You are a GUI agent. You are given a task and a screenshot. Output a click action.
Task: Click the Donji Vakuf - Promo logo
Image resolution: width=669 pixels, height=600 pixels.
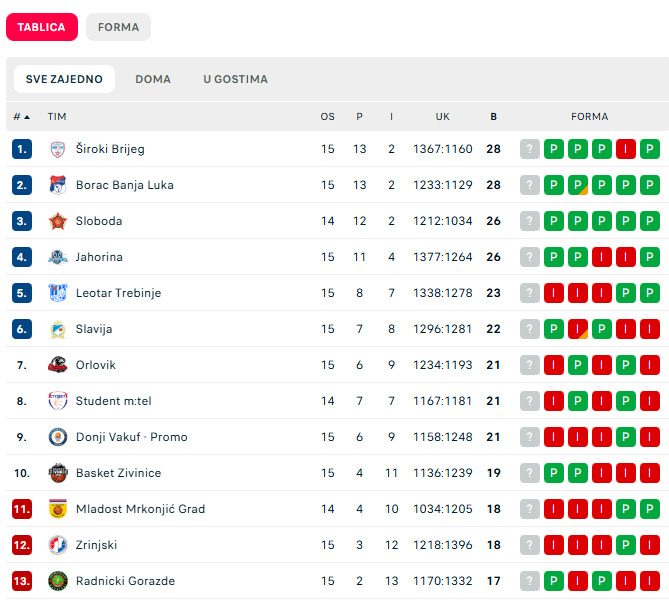click(x=57, y=437)
